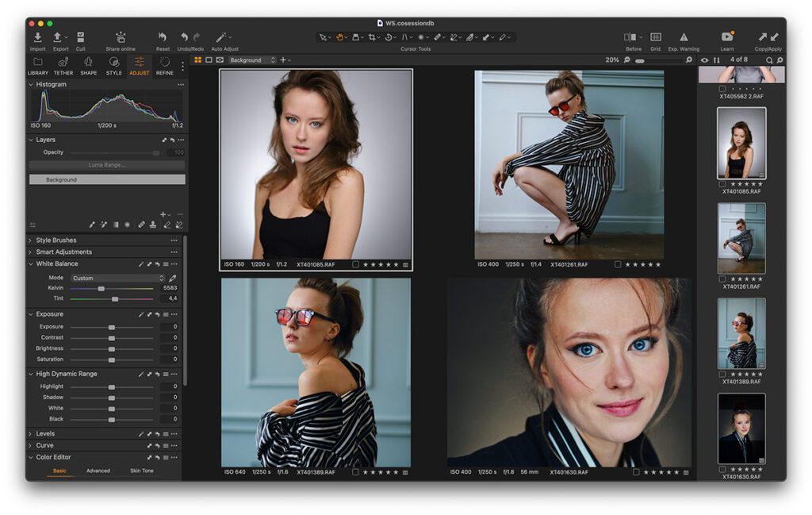Tick the checkbox under XT401085.RAF in viewer
The image size is (812, 515).
pos(355,264)
